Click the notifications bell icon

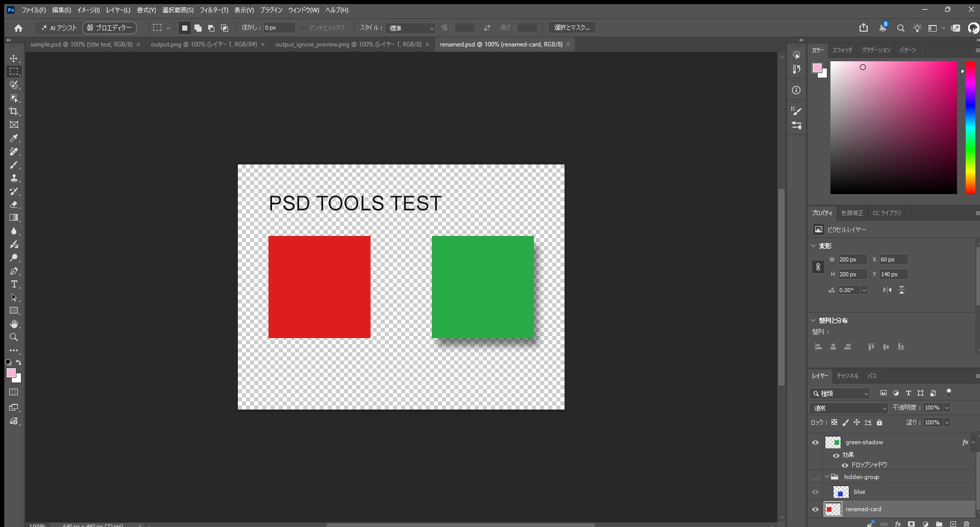coord(883,28)
